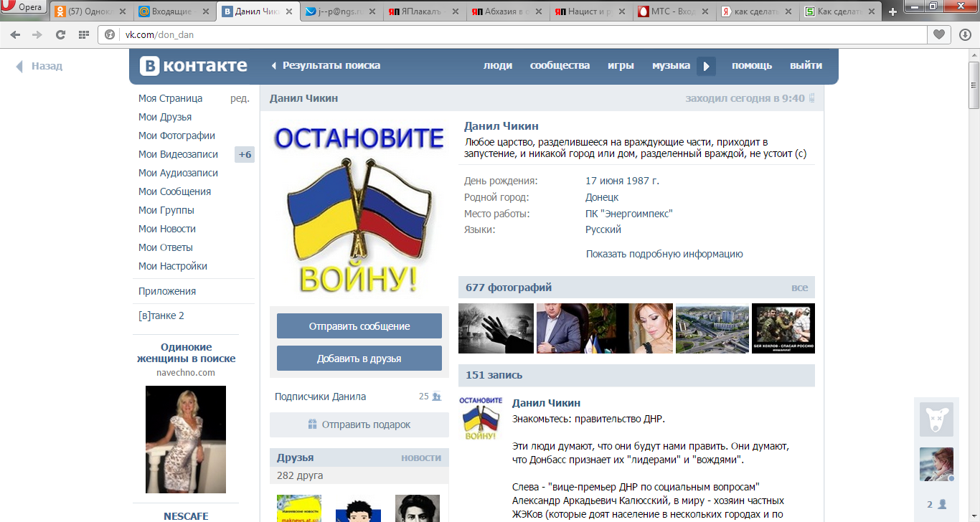Open Моя Страница in sidebar
Screen dimensions: 980x522
coord(171,98)
